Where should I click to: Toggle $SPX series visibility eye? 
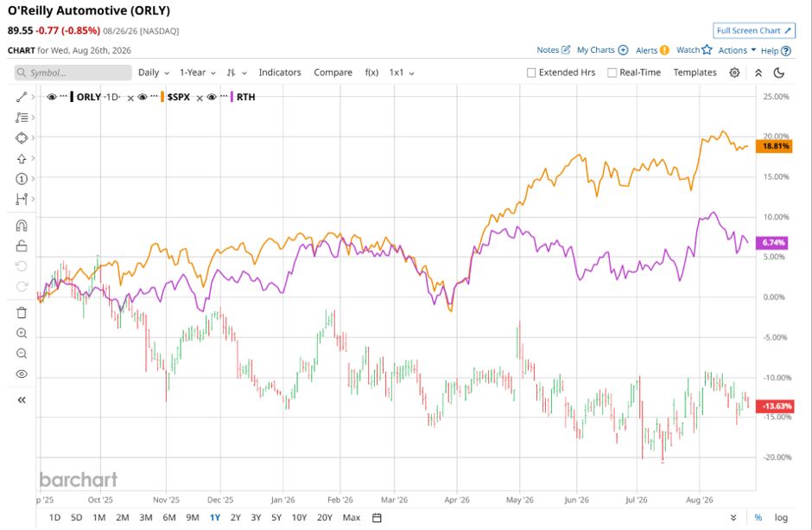tap(143, 97)
